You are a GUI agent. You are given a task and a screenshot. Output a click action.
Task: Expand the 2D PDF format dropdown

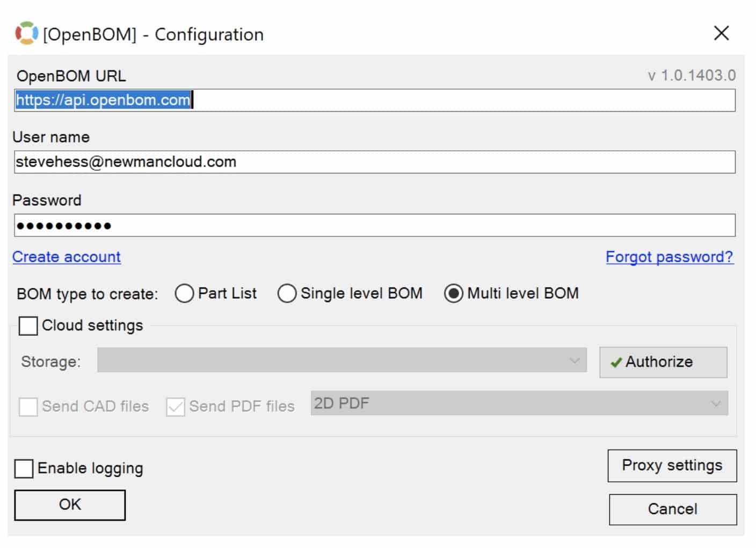(519, 403)
